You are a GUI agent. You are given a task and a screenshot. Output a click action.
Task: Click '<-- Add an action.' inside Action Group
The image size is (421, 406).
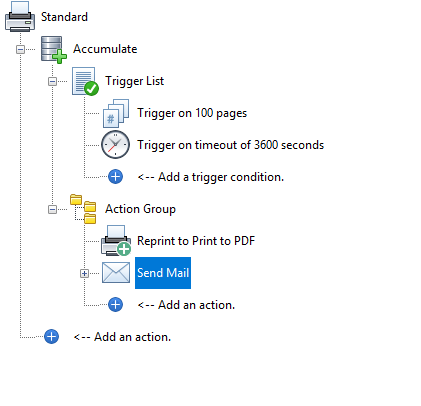pyautogui.click(x=186, y=305)
